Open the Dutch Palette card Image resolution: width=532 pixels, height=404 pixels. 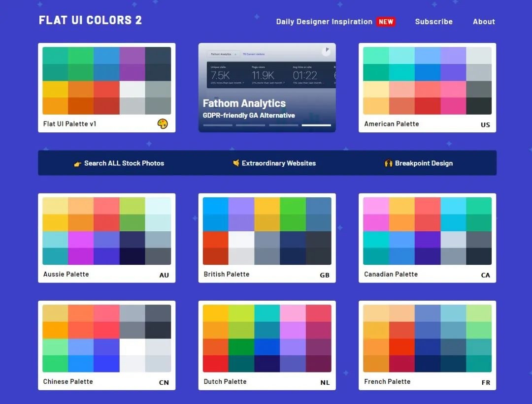pos(267,345)
